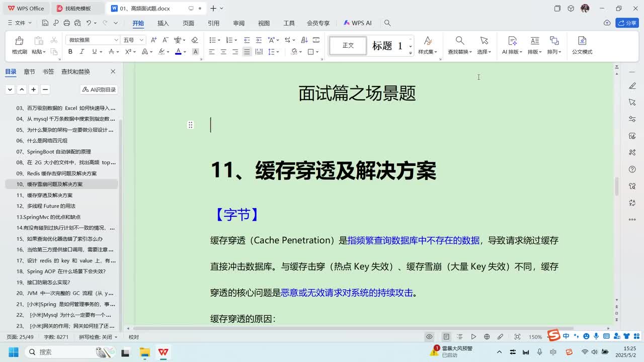Screen dimensions: 644x362
Task: Click the pen icon in right sidebar
Action: (632, 86)
